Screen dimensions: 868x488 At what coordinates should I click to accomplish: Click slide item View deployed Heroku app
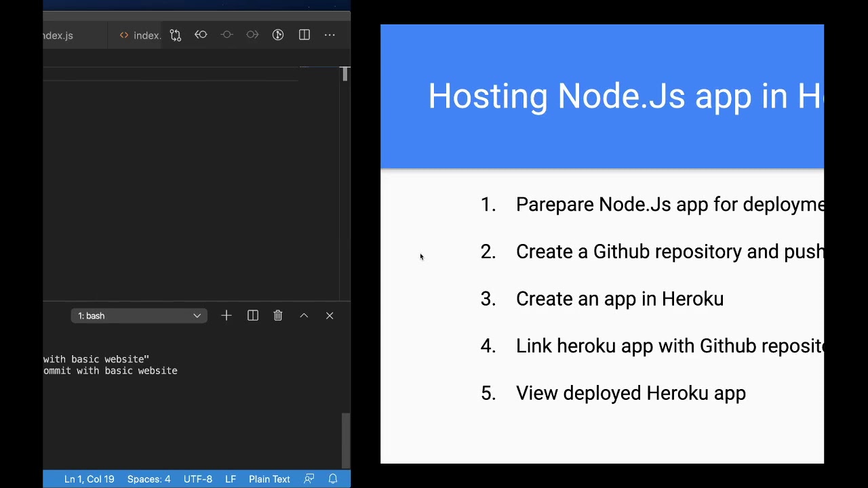[631, 393]
